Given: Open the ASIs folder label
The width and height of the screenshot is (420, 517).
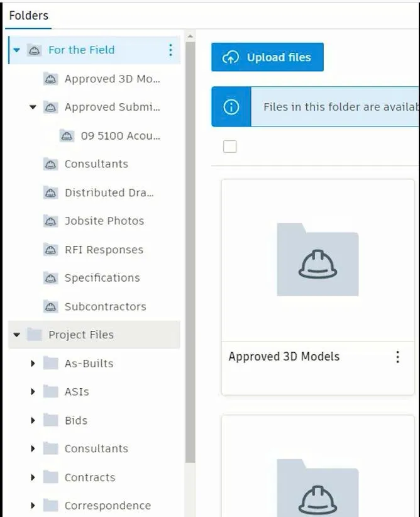Looking at the screenshot, I should point(77,392).
